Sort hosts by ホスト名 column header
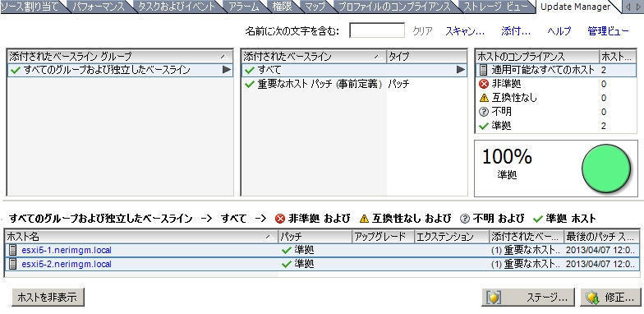The image size is (644, 314). (141, 237)
